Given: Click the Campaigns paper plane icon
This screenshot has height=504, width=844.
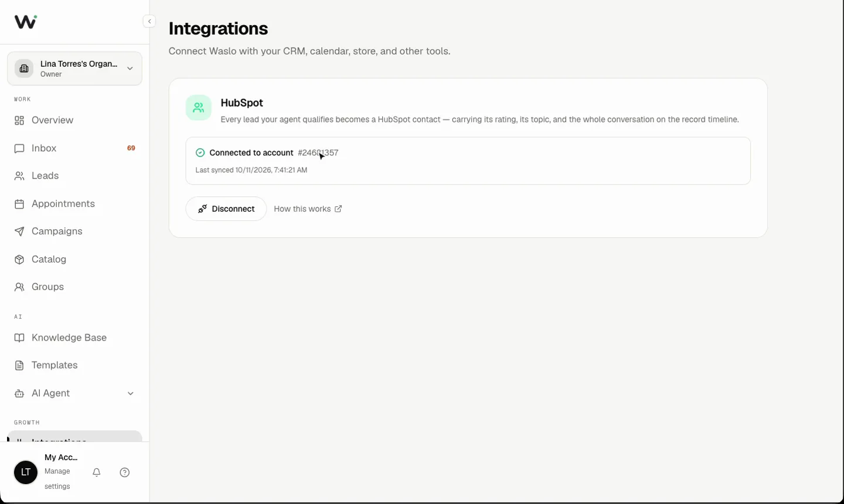Looking at the screenshot, I should 19,231.
